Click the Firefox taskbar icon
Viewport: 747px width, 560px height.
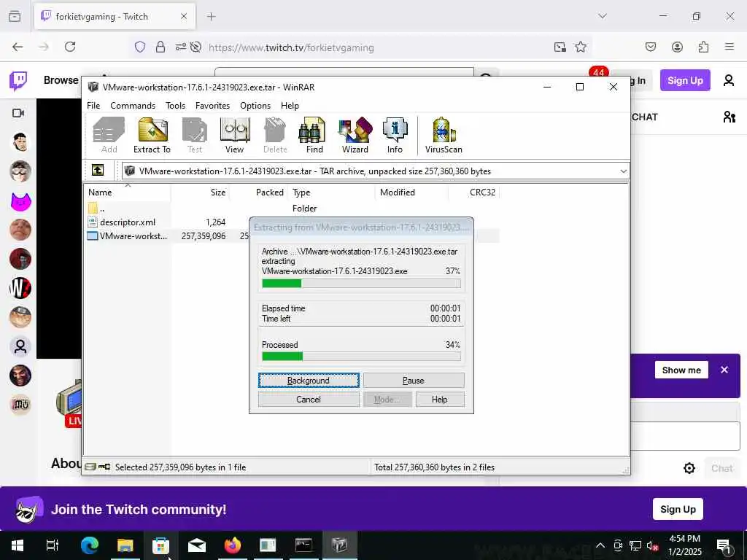(233, 545)
